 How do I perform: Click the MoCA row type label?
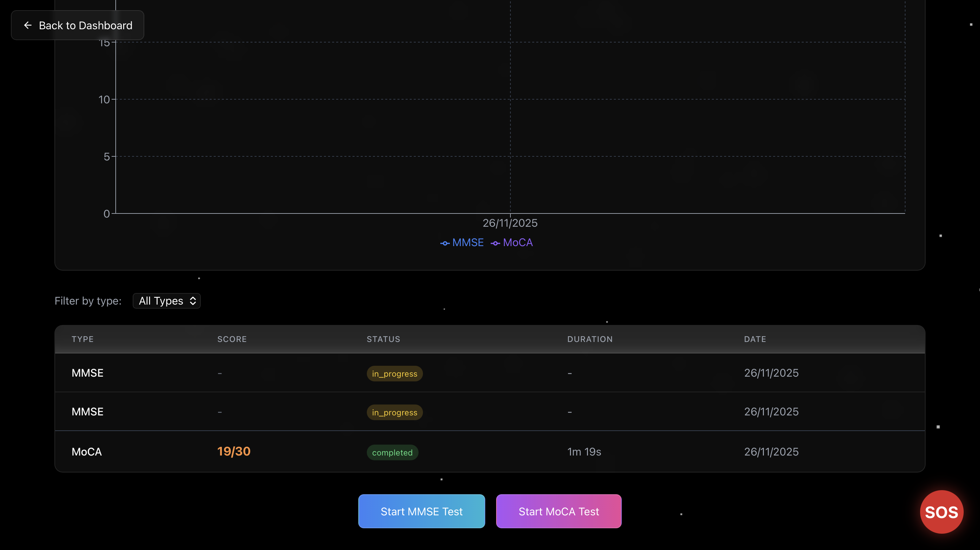click(x=87, y=451)
